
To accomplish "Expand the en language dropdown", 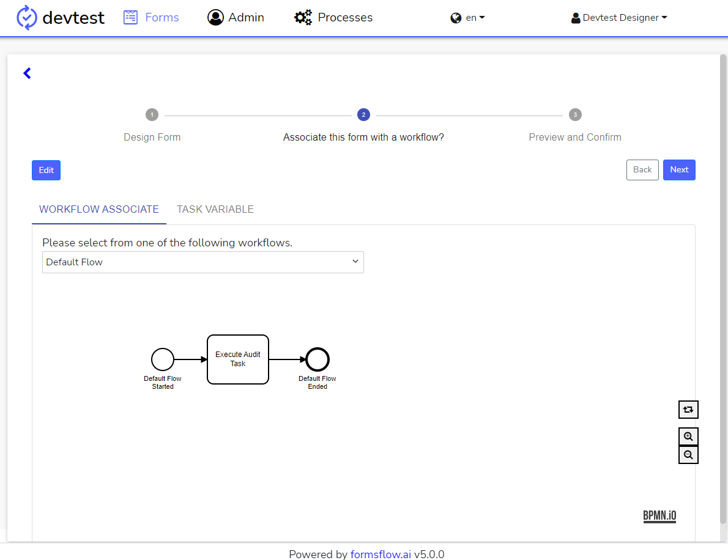I will point(468,18).
